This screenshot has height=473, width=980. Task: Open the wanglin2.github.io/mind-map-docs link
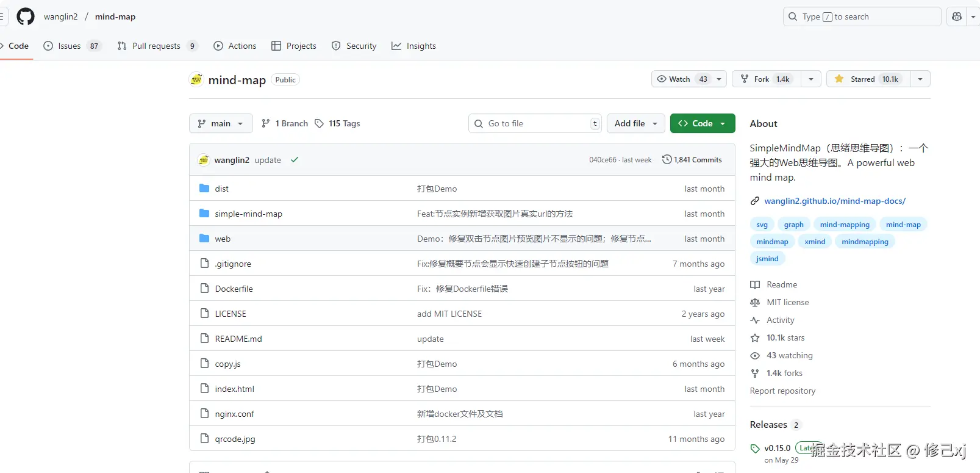click(835, 201)
